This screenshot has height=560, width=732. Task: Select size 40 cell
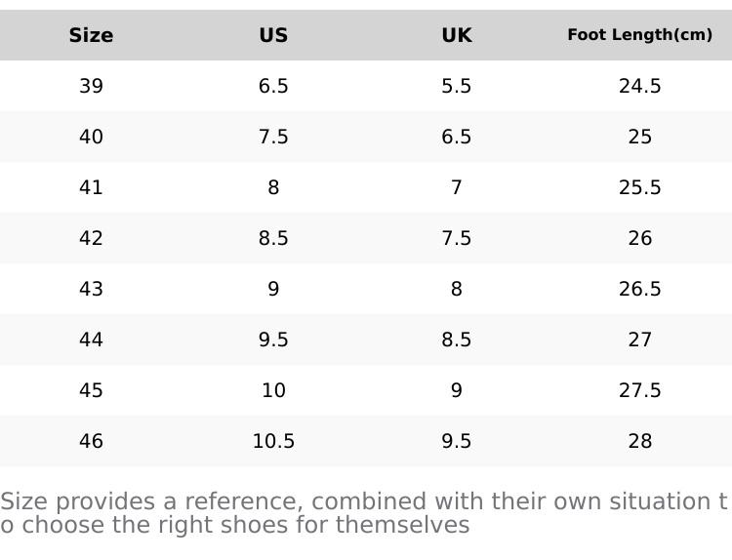(91, 137)
